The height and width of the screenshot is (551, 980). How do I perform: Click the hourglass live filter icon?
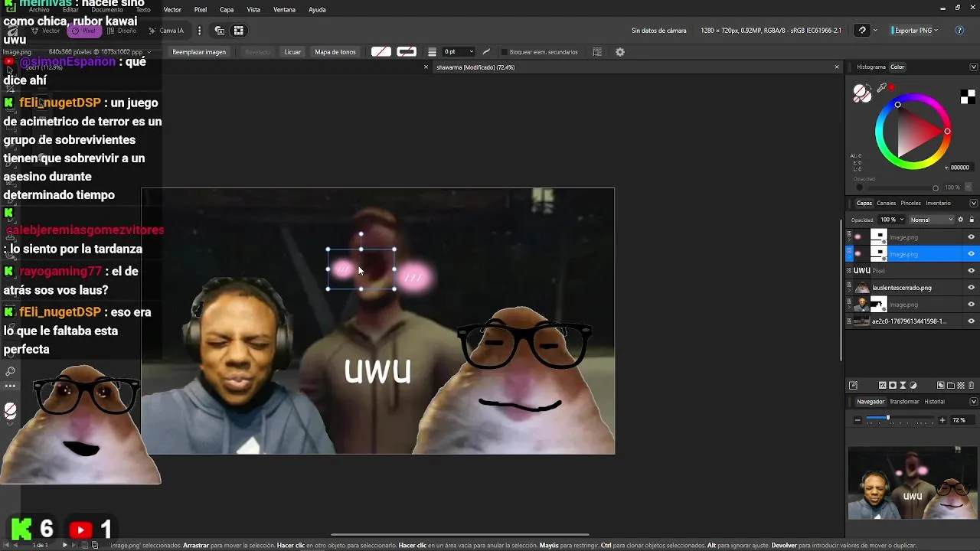point(903,386)
